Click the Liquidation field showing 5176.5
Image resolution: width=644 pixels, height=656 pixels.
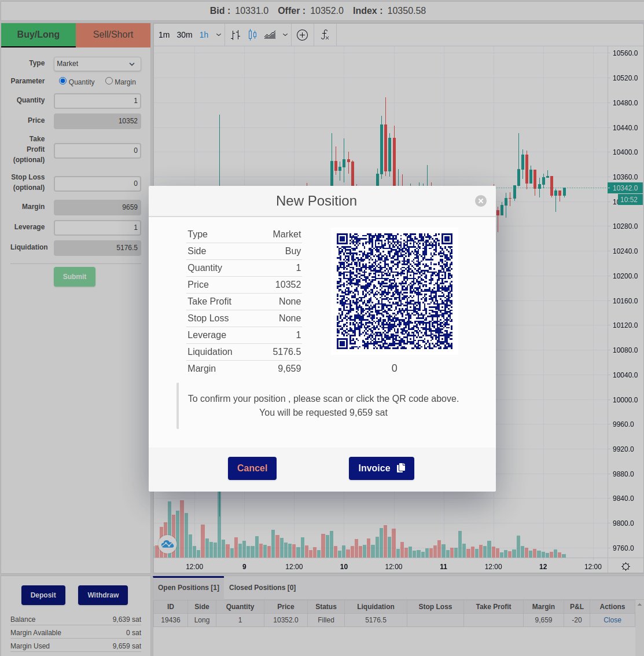click(97, 248)
